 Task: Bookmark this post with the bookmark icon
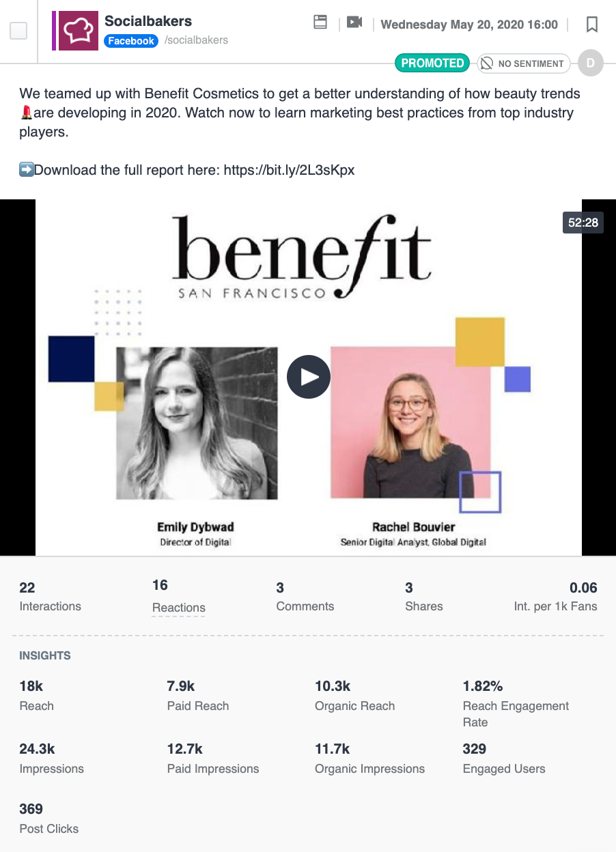click(592, 25)
